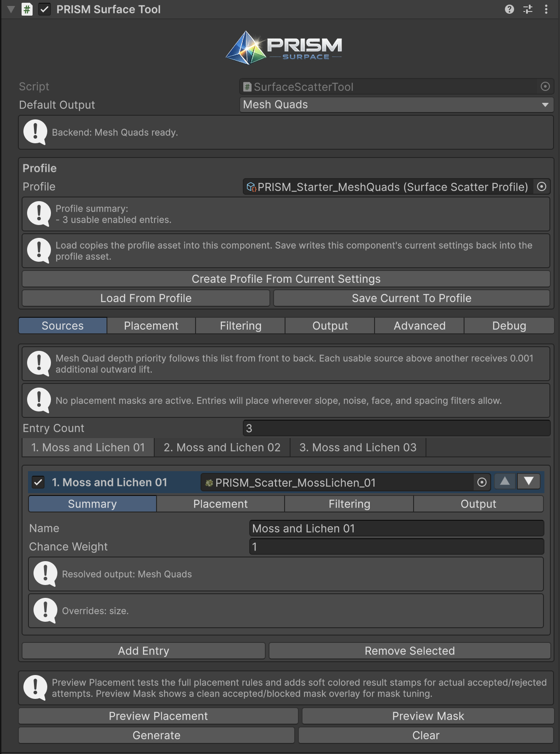Click the 'Overrides: size.' text
This screenshot has width=560, height=754.
click(x=95, y=611)
